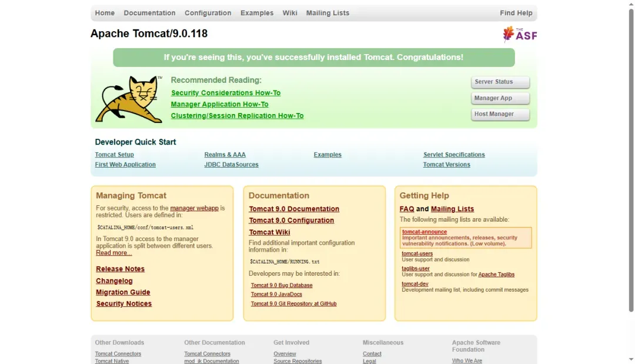Open Tomcat Connectors under Other Downloads

[118, 353]
